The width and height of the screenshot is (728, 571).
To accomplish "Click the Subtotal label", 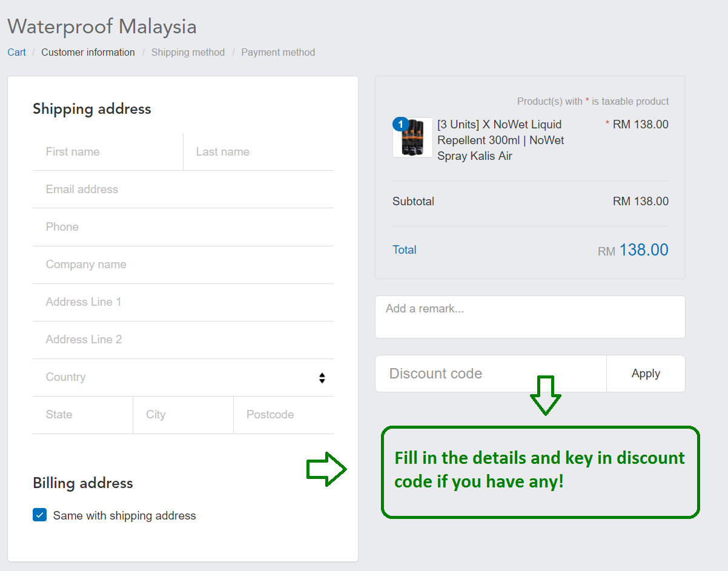I will click(x=413, y=202).
